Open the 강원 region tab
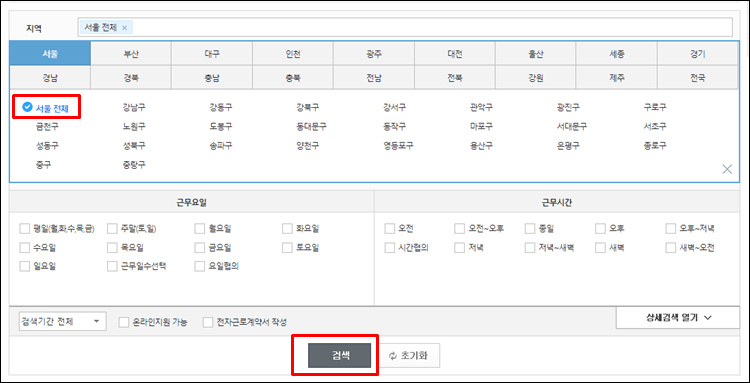This screenshot has width=750, height=383. point(535,77)
